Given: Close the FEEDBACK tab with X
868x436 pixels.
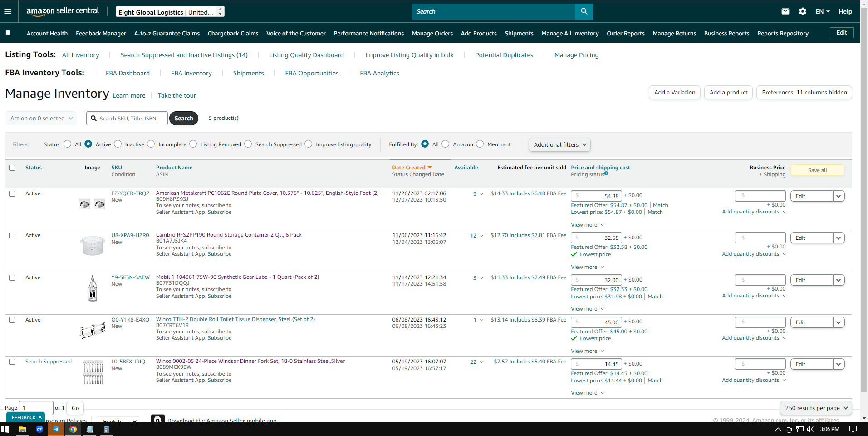Looking at the screenshot, I should (x=40, y=417).
